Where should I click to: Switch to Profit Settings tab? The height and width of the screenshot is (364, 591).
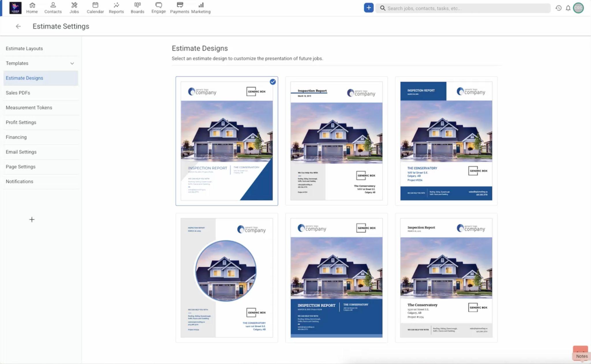click(21, 122)
